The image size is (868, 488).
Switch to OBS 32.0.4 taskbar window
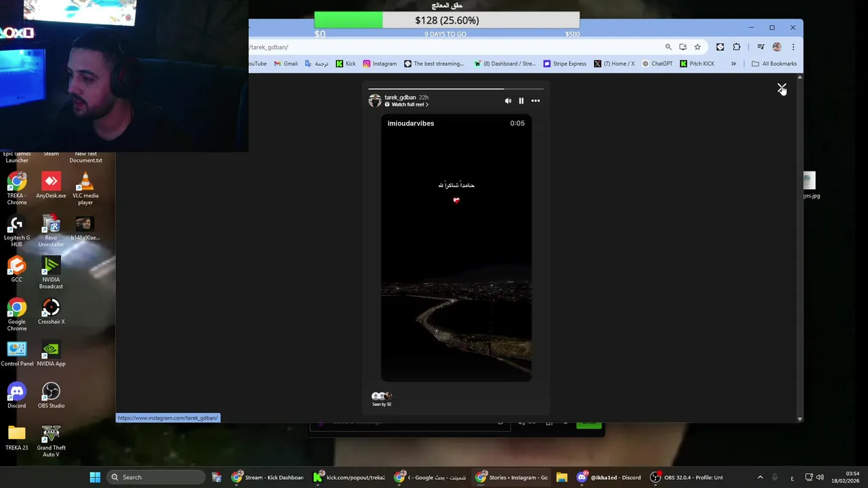pos(686,477)
